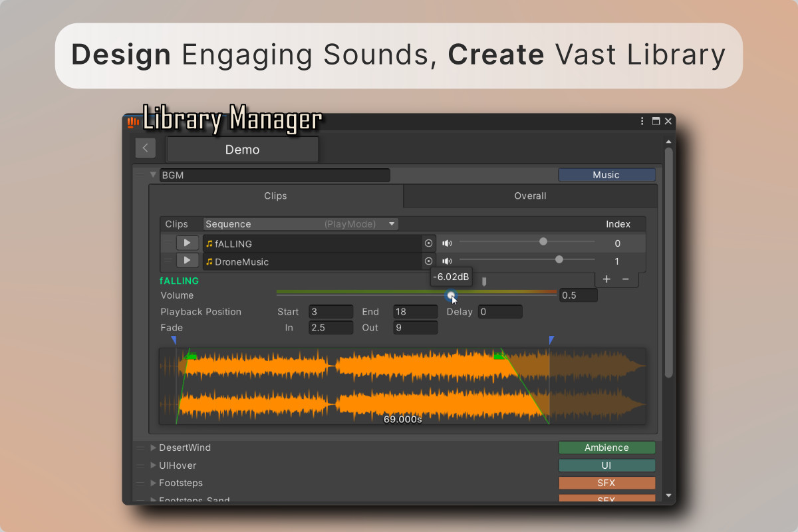Grab the BGM entity drag handle
Viewport: 798px width, 532px height.
pos(140,176)
